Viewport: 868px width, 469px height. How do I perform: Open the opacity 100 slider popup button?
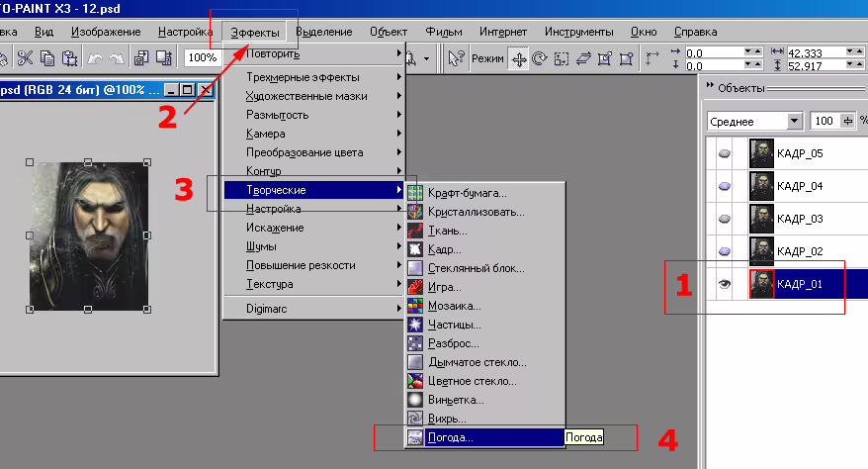pyautogui.click(x=847, y=122)
